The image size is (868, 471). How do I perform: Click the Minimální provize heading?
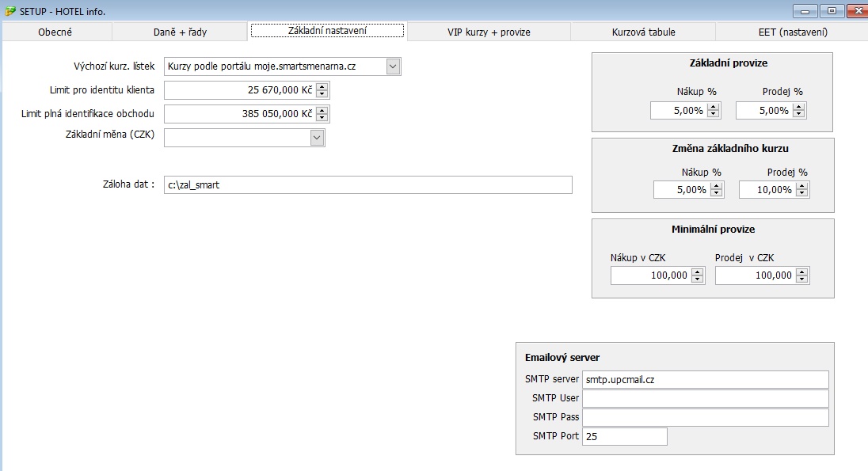(713, 229)
